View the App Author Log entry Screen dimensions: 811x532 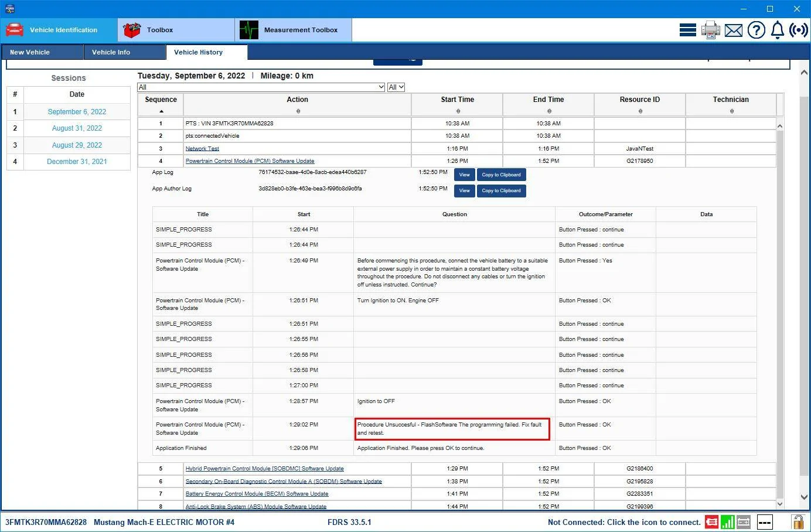464,190
